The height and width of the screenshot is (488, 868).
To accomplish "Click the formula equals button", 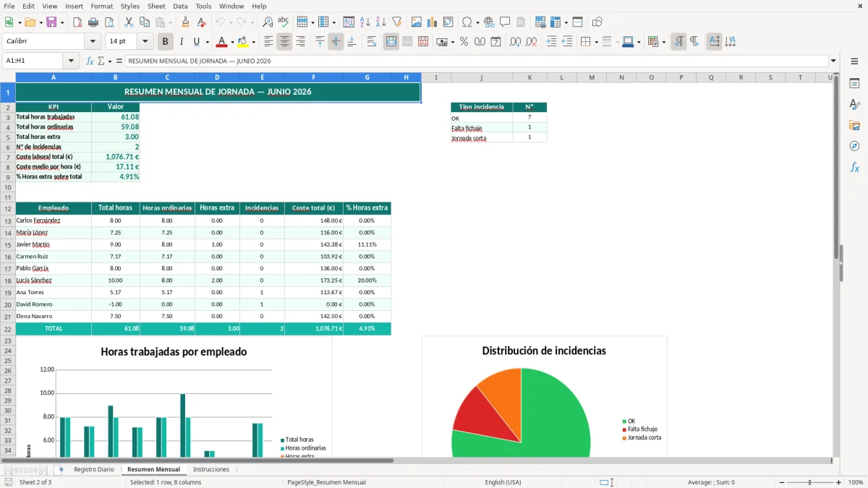I will tap(119, 61).
